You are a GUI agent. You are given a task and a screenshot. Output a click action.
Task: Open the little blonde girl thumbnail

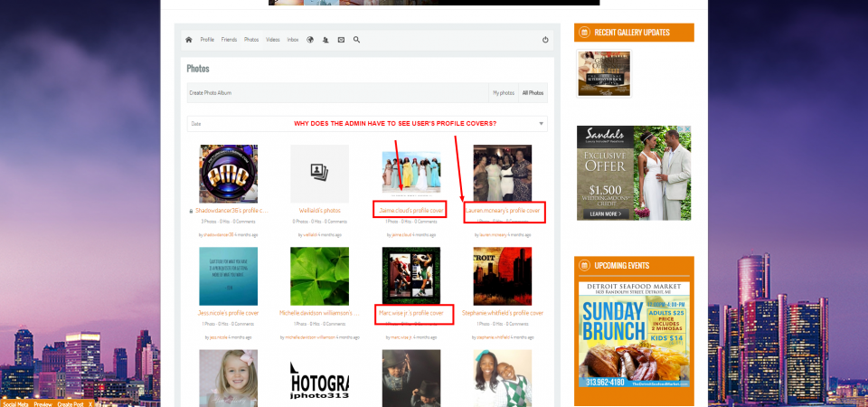[228, 378]
